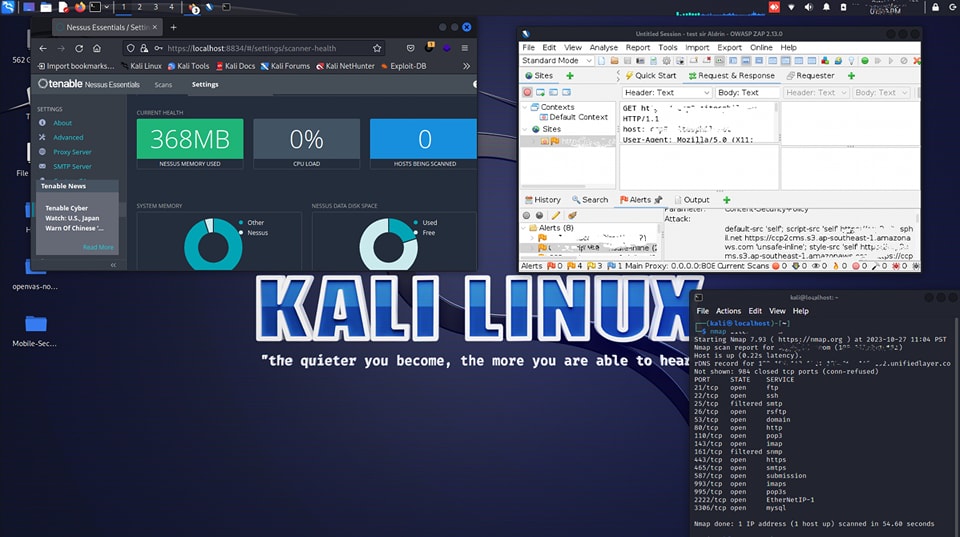Reload the Nessus page in Firefox

[x=79, y=48]
